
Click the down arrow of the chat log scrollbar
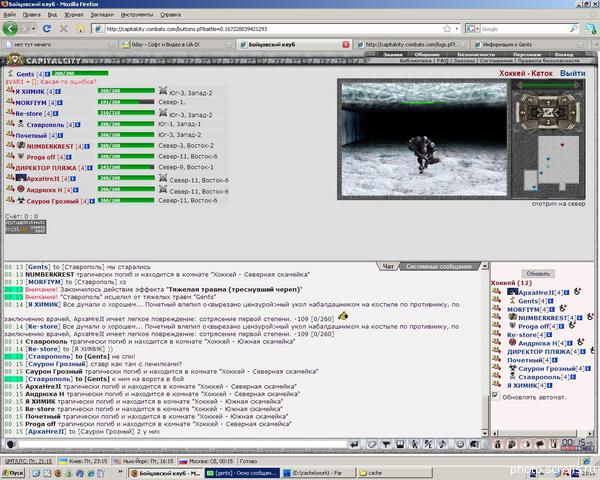pos(484,433)
